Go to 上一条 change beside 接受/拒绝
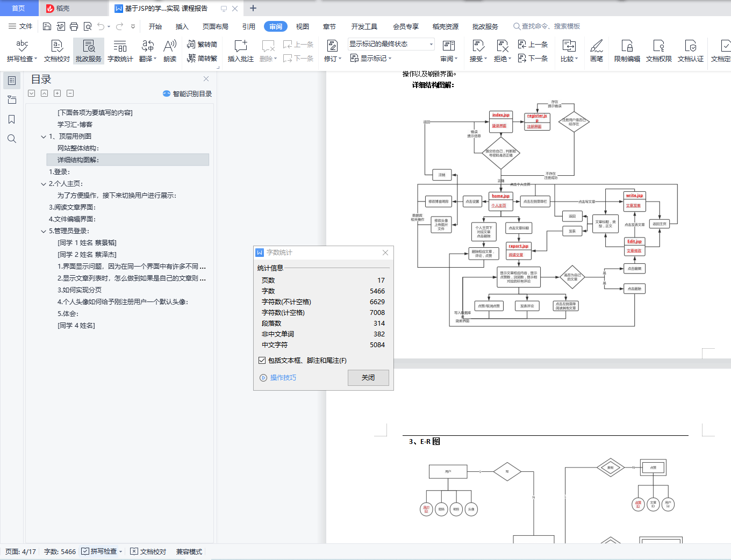 pyautogui.click(x=533, y=45)
